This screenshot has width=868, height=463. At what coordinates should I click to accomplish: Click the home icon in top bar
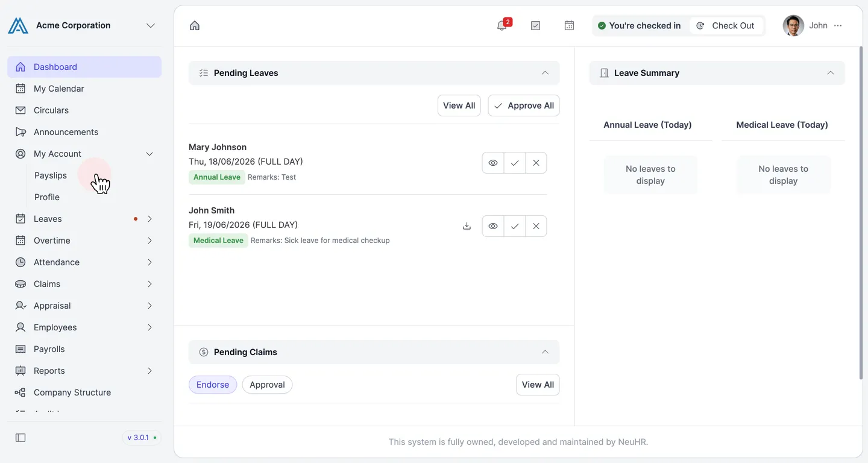195,25
